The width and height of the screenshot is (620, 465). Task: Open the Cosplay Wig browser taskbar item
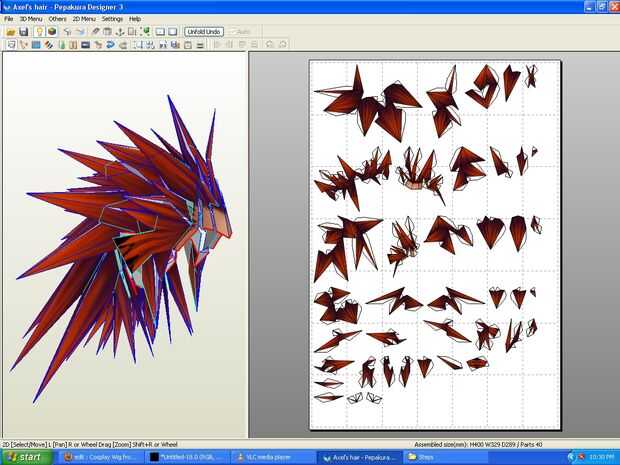[101, 457]
